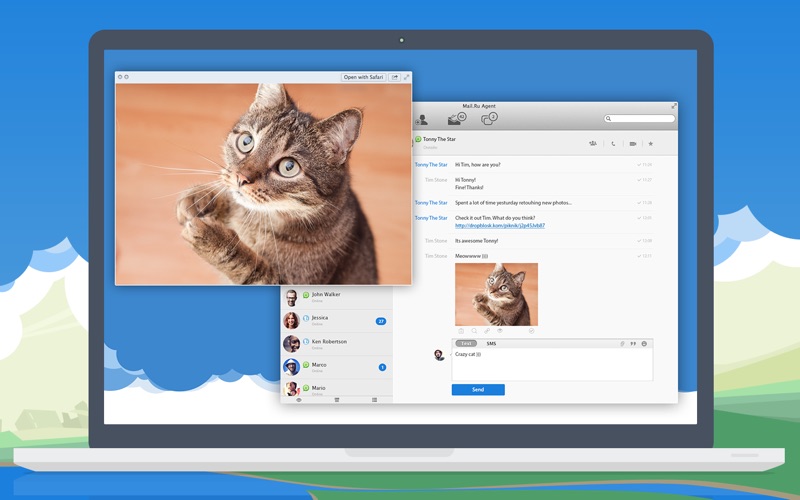Switch to the SMS input tab
Viewport: 800px width, 500px height.
[491, 343]
